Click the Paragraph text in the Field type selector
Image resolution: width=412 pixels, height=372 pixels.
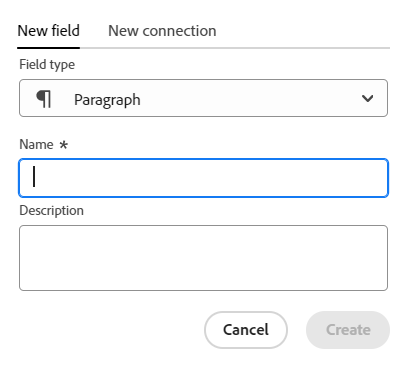click(x=107, y=100)
